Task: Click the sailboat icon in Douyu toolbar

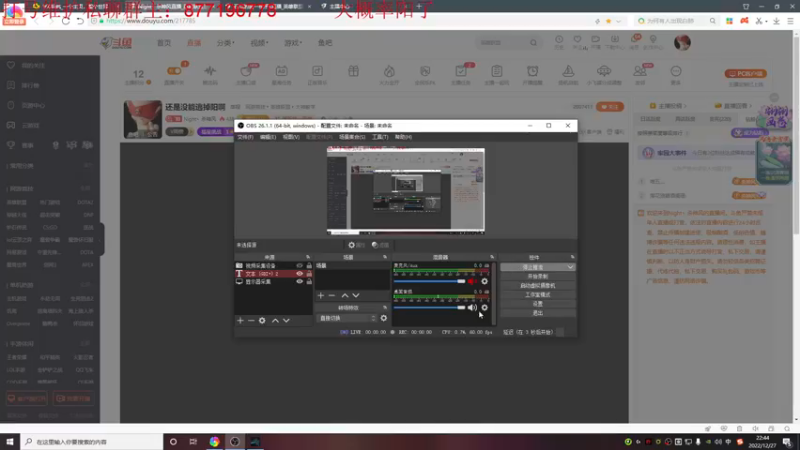Action: click(568, 71)
